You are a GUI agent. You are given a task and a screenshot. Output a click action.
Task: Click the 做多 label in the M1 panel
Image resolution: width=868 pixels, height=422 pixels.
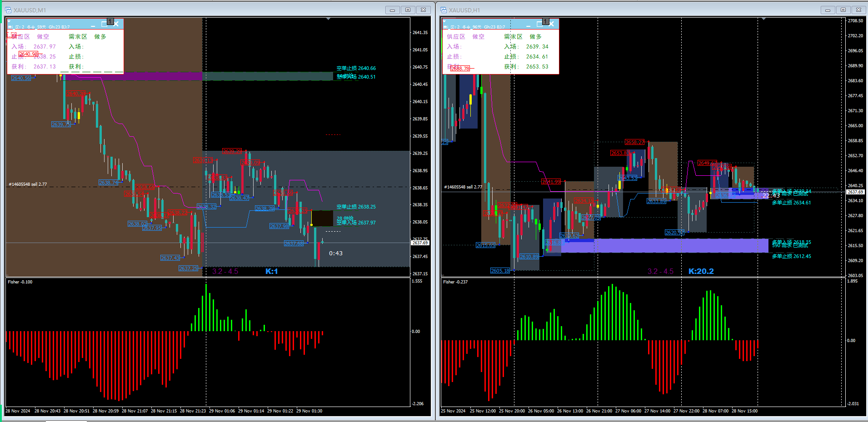point(100,37)
